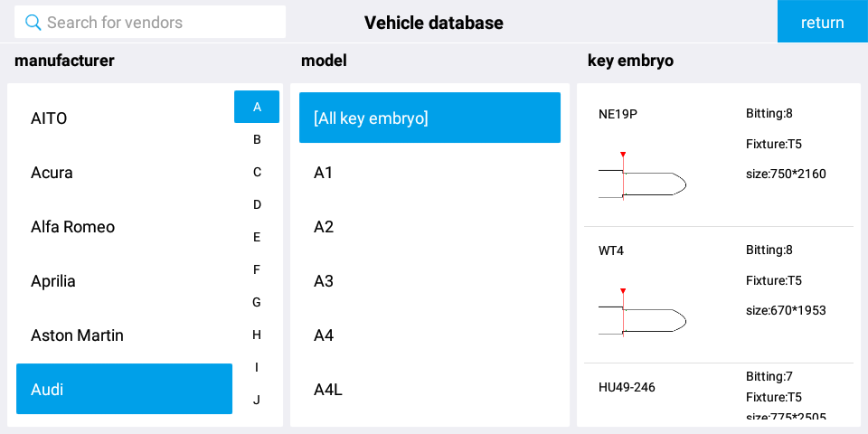Jump to letter D in index
Viewport: 868px width, 434px height.
point(257,204)
